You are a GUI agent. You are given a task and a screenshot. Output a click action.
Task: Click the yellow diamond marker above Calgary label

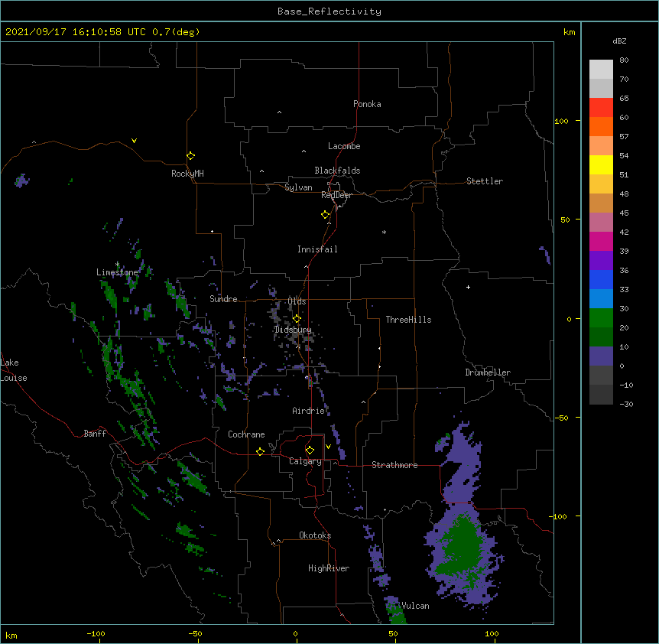[310, 450]
